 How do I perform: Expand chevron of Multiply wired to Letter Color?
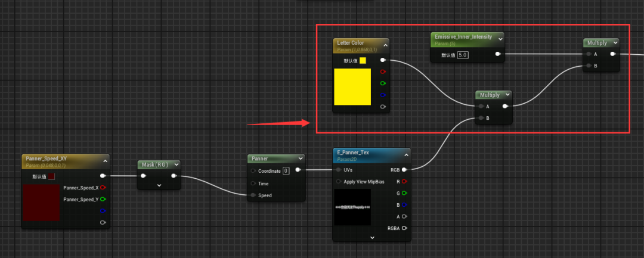pyautogui.click(x=508, y=95)
